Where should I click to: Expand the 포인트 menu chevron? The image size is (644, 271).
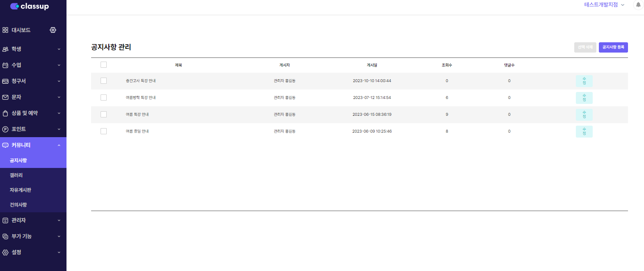click(59, 129)
